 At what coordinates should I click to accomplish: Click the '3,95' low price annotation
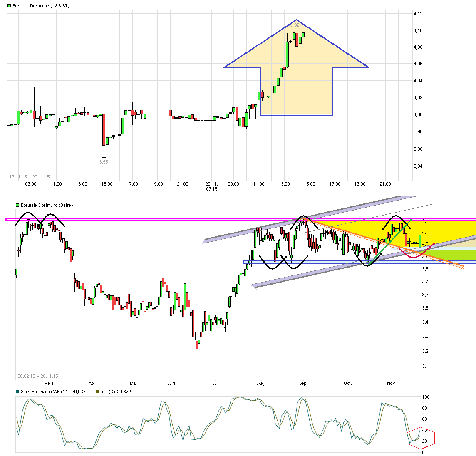(x=104, y=162)
